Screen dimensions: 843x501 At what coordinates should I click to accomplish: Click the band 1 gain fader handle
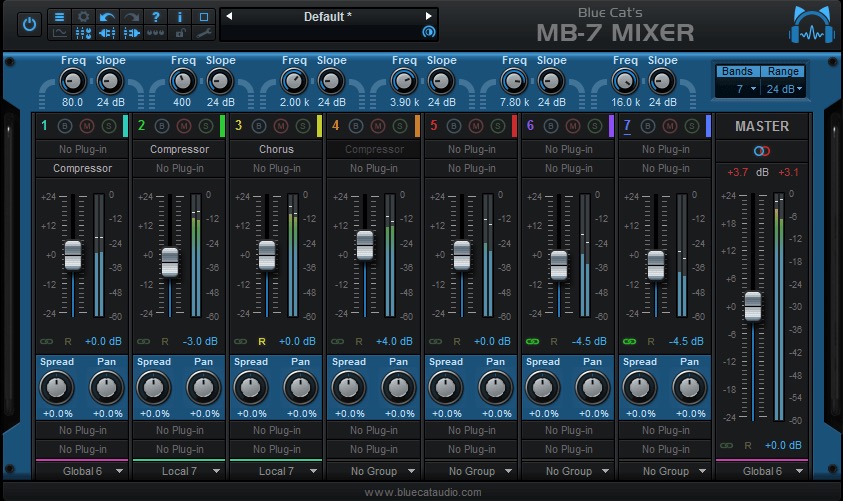73,255
